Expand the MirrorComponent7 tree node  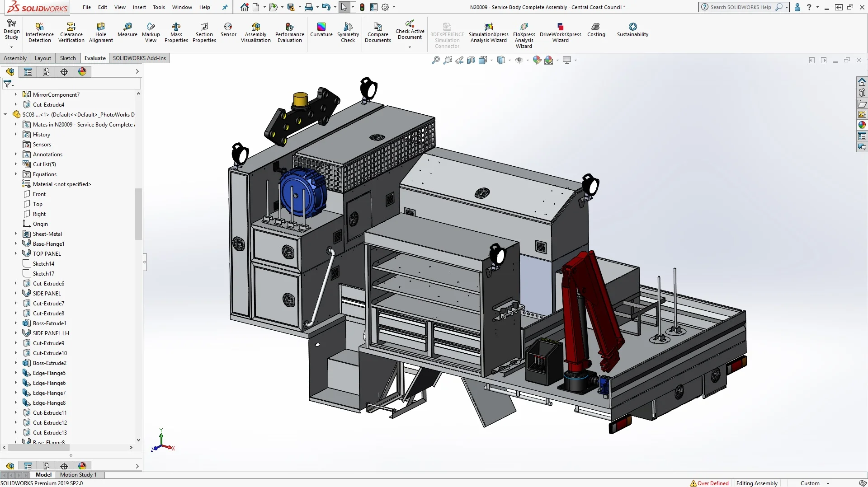pyautogui.click(x=15, y=94)
